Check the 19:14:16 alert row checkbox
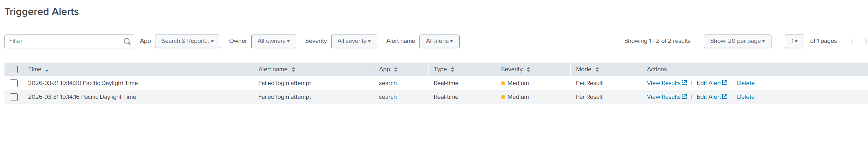The height and width of the screenshot is (161, 868). coord(14,97)
